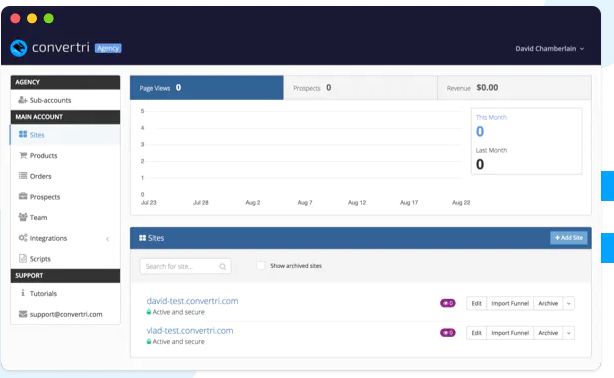Screen dimensions: 614x378
Task: Click the Agency badge next to logo
Action: (x=108, y=48)
